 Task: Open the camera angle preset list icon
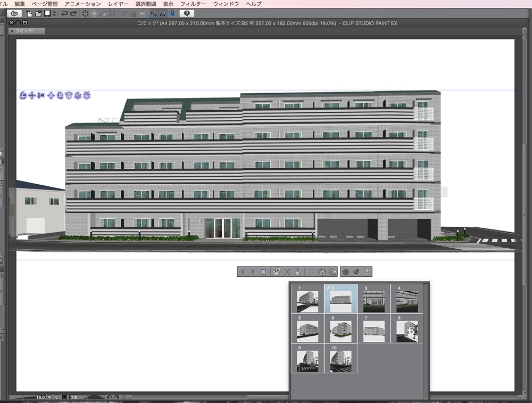263,272
